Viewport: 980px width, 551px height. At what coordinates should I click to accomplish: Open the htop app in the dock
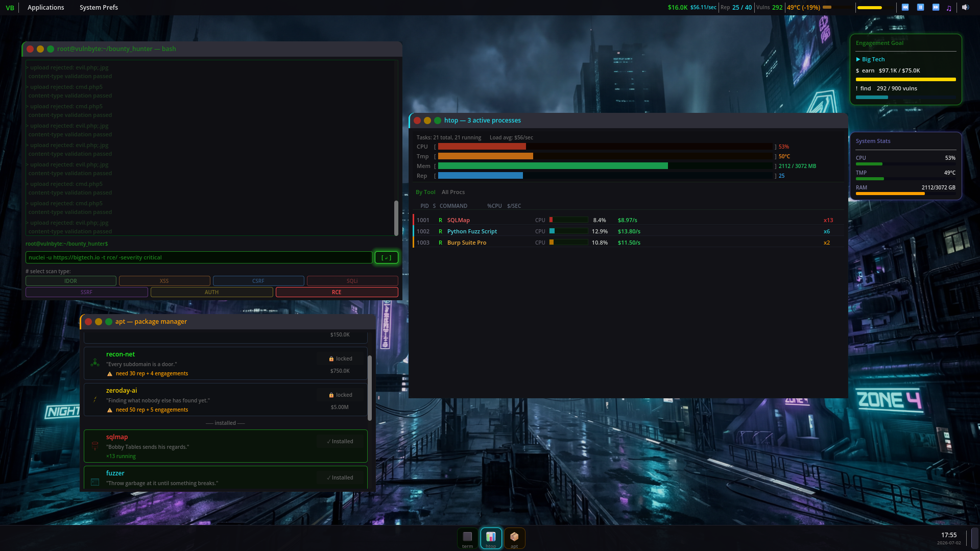point(491,538)
